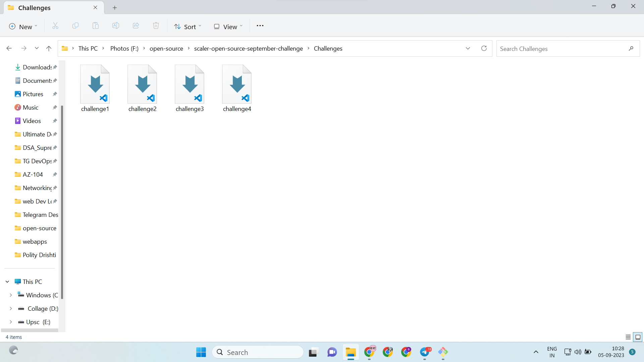
Task: Open the Sort dropdown
Action: pyautogui.click(x=187, y=26)
